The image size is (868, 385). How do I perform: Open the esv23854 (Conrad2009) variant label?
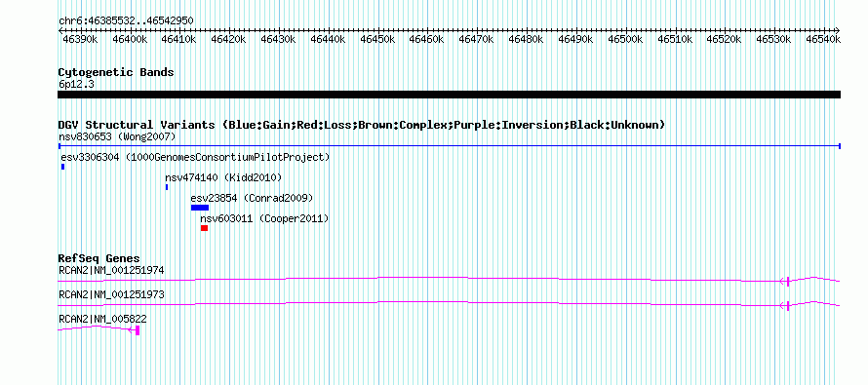coord(252,198)
